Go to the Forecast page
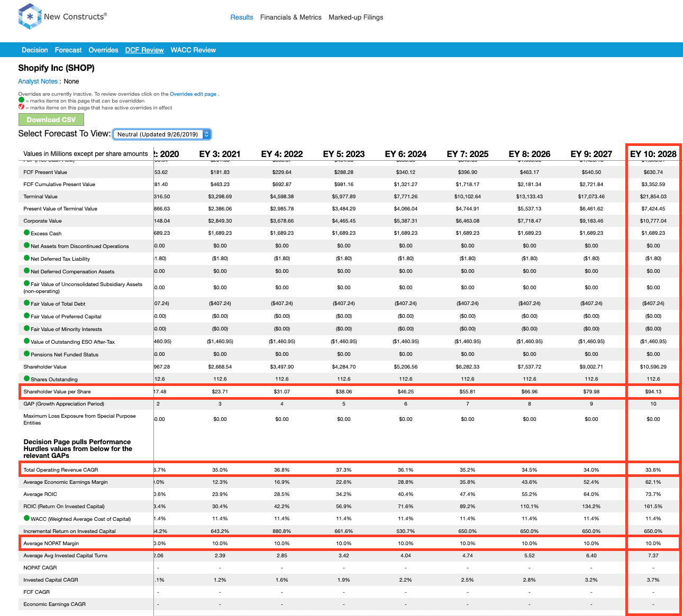The width and height of the screenshot is (683, 616). 68,50
